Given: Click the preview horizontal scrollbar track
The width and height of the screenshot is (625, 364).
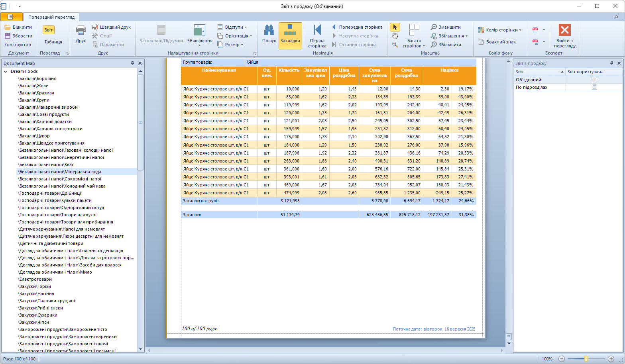Looking at the screenshot, I should click(x=325, y=350).
